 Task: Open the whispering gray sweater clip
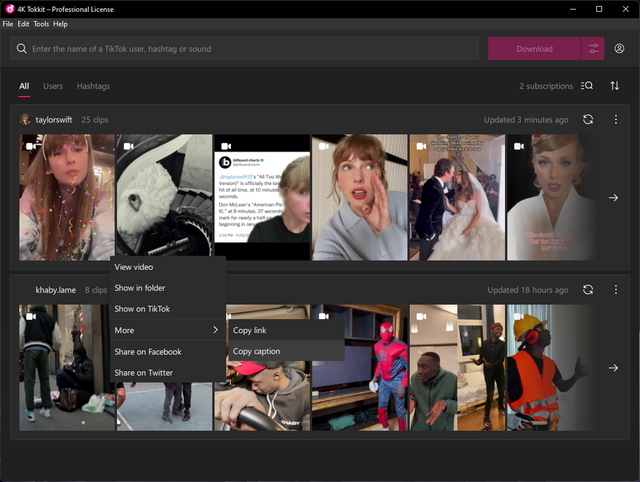[x=360, y=197]
